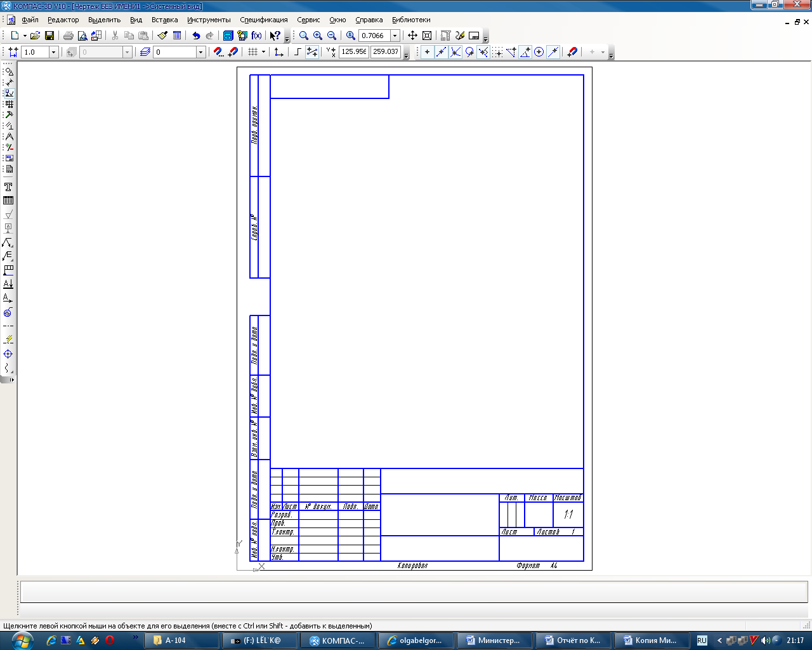Click the RU language indicator in tray

(x=702, y=640)
